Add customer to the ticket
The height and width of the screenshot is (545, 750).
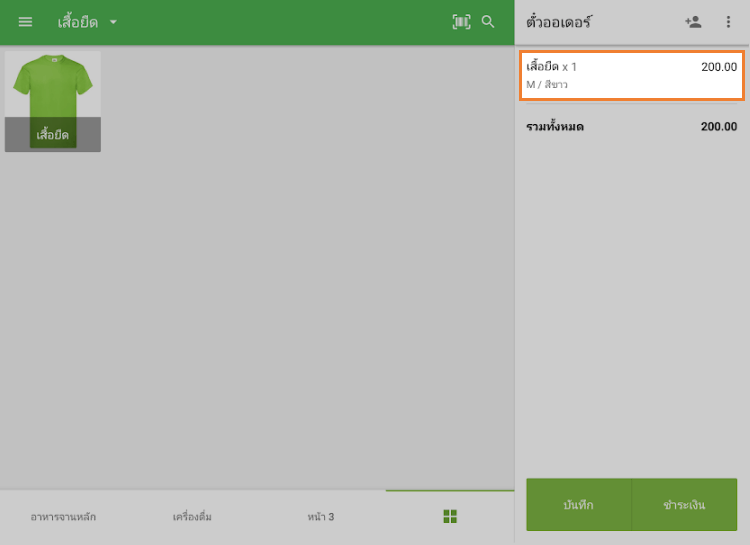693,22
